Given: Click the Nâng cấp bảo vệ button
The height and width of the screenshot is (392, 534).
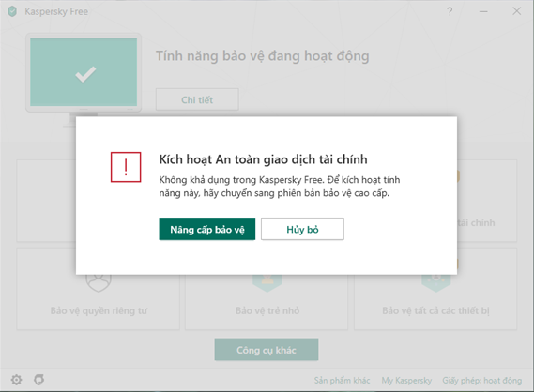Looking at the screenshot, I should point(207,229).
